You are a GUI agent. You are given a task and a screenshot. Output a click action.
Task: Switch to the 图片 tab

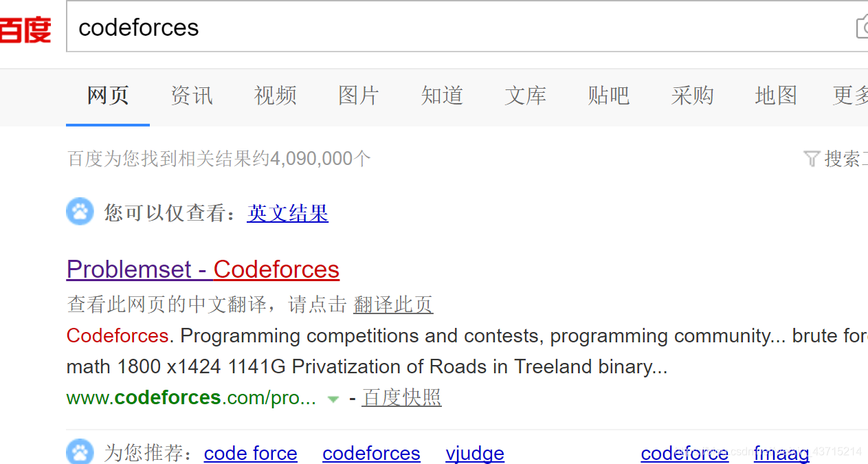coord(359,95)
